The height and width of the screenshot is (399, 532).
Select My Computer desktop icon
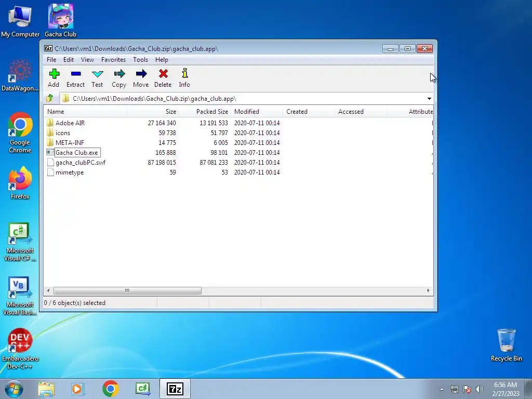pos(20,21)
